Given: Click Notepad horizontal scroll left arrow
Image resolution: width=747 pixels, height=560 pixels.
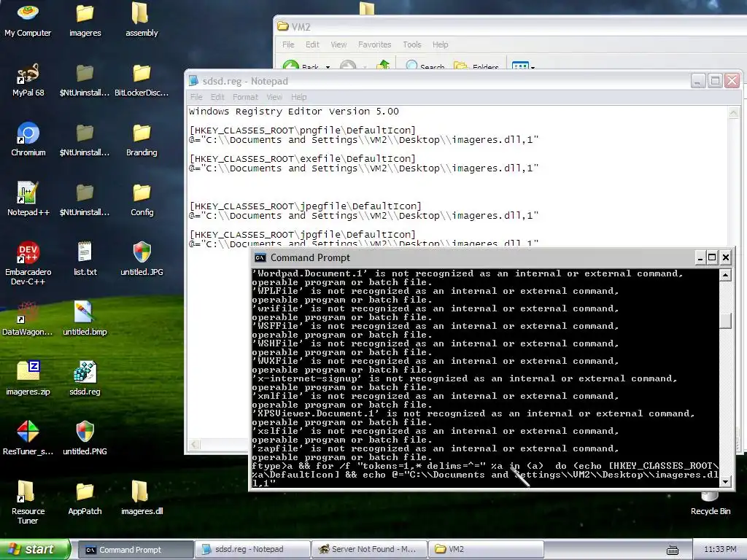Looking at the screenshot, I should (193, 445).
